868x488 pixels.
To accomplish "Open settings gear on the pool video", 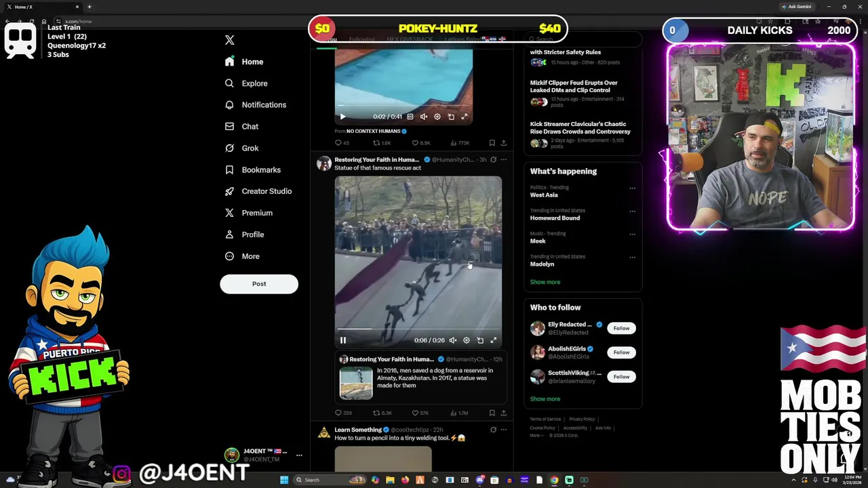I will (437, 117).
